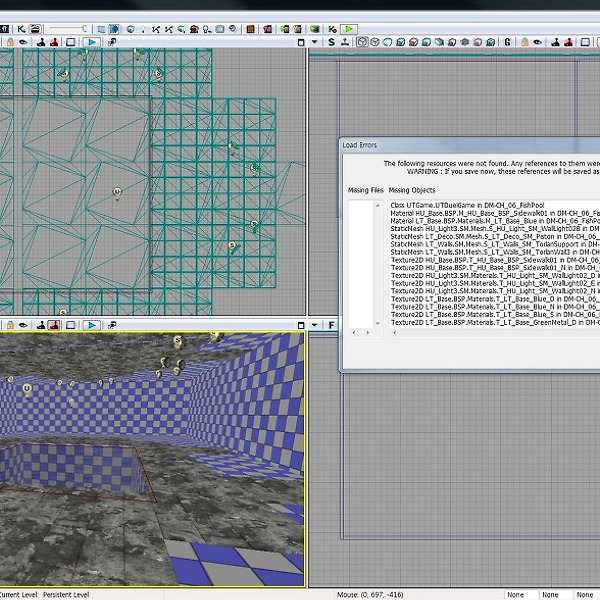Select the Missing Objects column header

(412, 190)
